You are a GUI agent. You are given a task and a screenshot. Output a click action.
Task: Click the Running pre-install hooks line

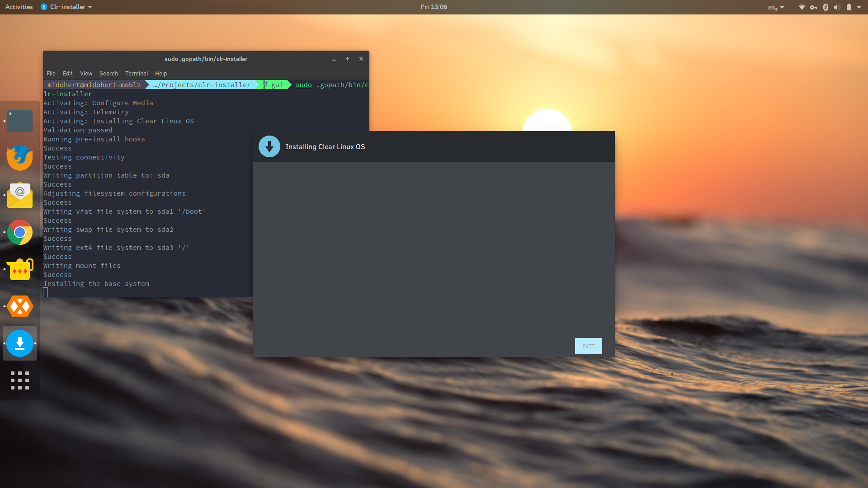tap(94, 139)
